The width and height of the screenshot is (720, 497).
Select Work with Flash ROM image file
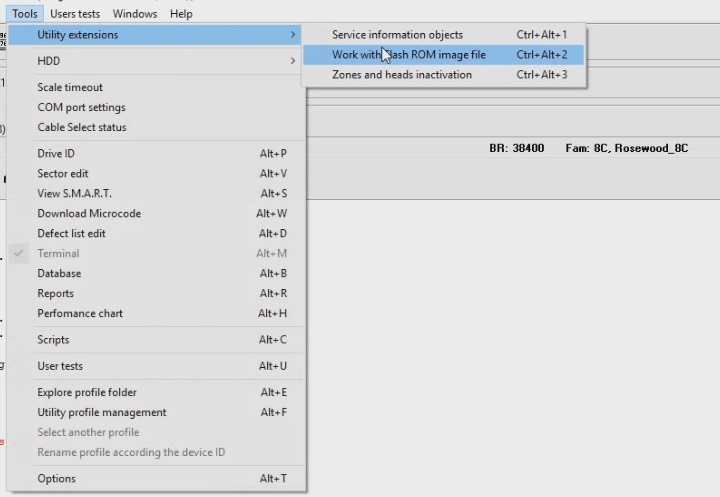coord(409,55)
